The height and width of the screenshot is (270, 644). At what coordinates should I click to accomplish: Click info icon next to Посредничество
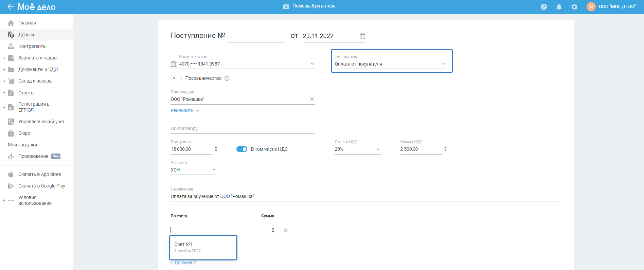227,78
